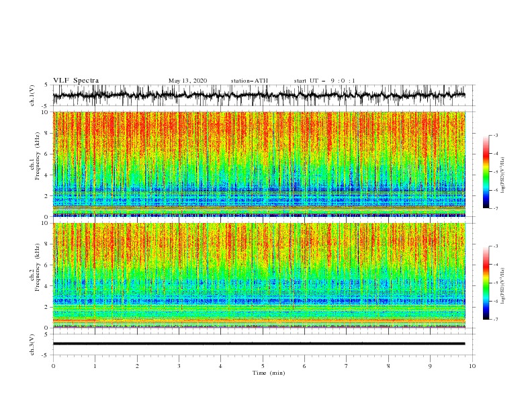Click the "5" tick on the time axis
532x411 pixels.
[263, 366]
